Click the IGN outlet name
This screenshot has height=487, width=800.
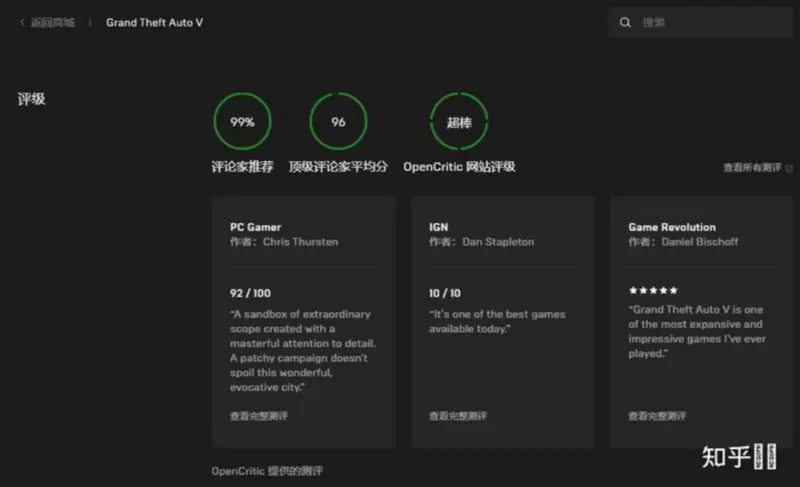pyautogui.click(x=438, y=227)
